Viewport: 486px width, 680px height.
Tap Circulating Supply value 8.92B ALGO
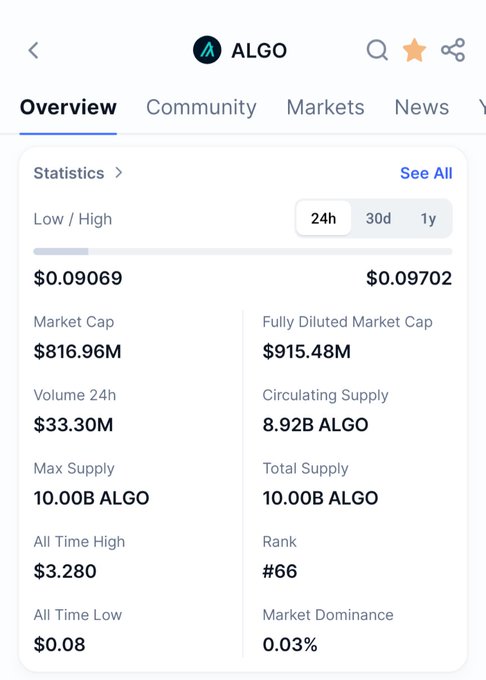(x=315, y=425)
